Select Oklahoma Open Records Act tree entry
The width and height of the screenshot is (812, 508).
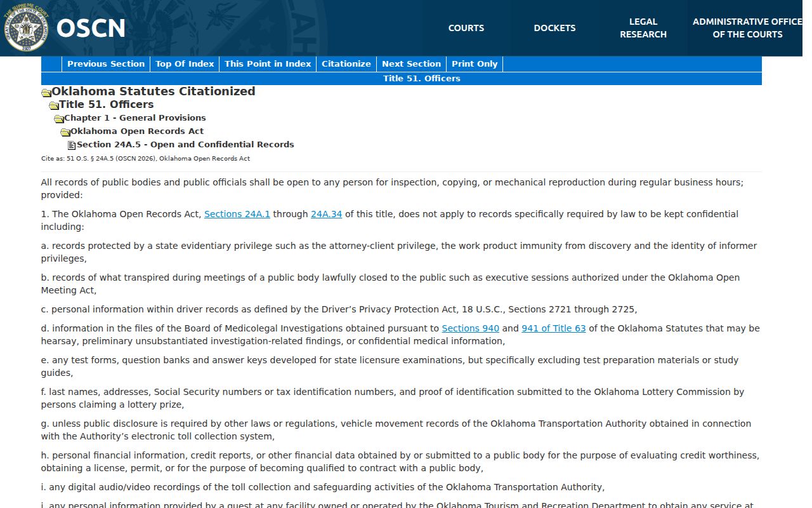coord(137,131)
